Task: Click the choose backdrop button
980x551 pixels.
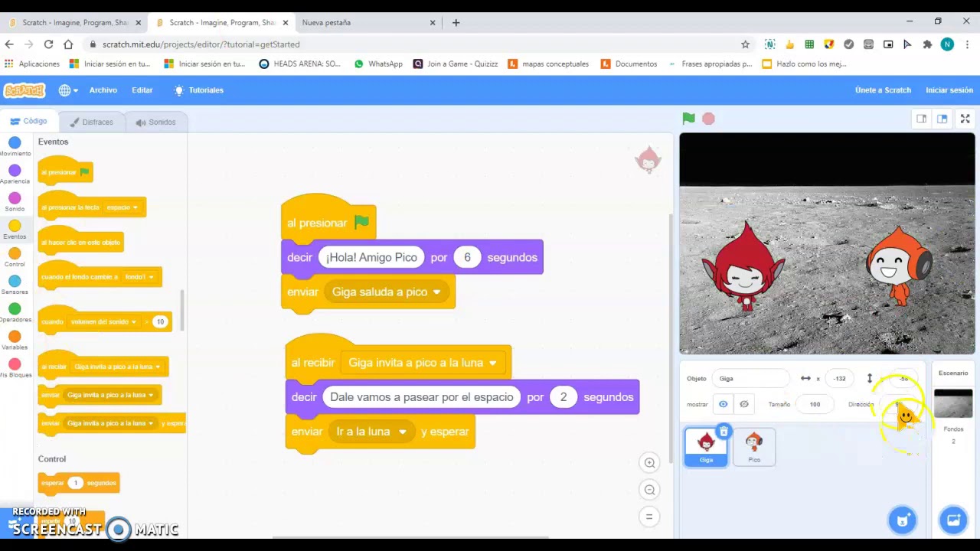Action: [x=953, y=520]
